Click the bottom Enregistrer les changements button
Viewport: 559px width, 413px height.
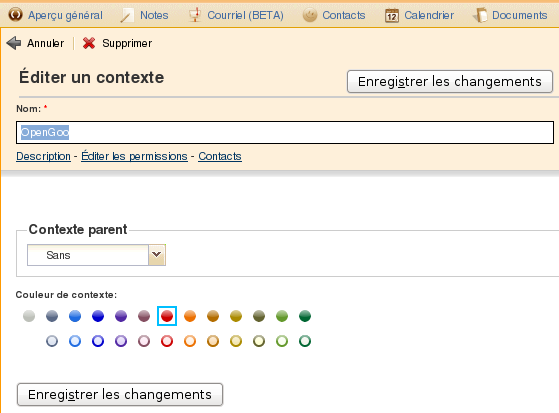pos(120,394)
